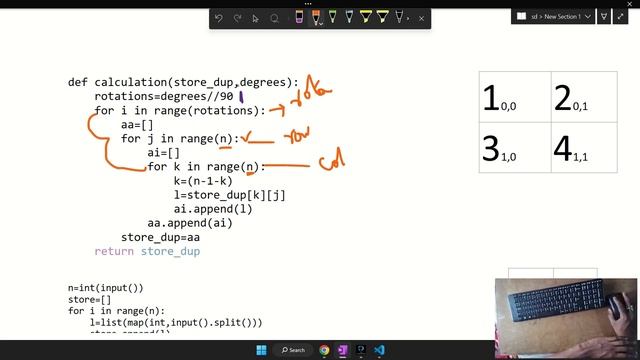Click the keyboard webcam overlay thumbnail
Screen dimensions: 640x360
click(x=566, y=318)
